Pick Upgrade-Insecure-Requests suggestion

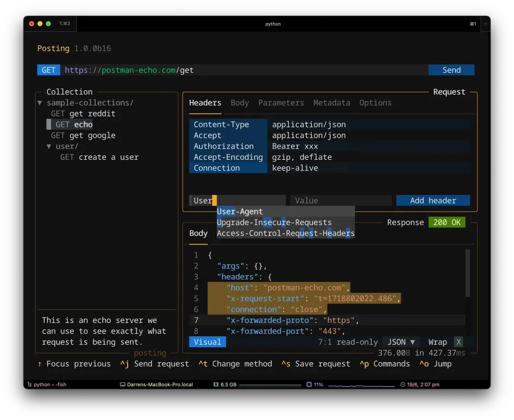click(274, 223)
